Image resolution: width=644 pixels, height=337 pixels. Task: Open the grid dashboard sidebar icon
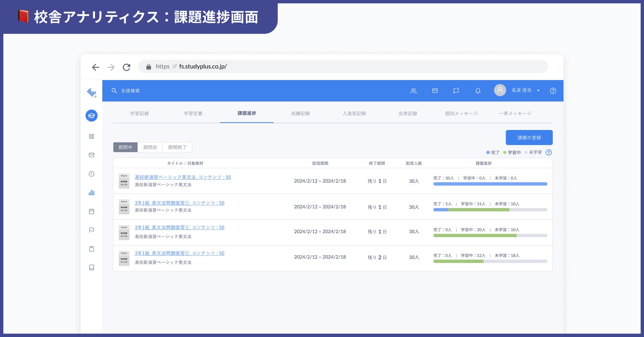point(92,136)
